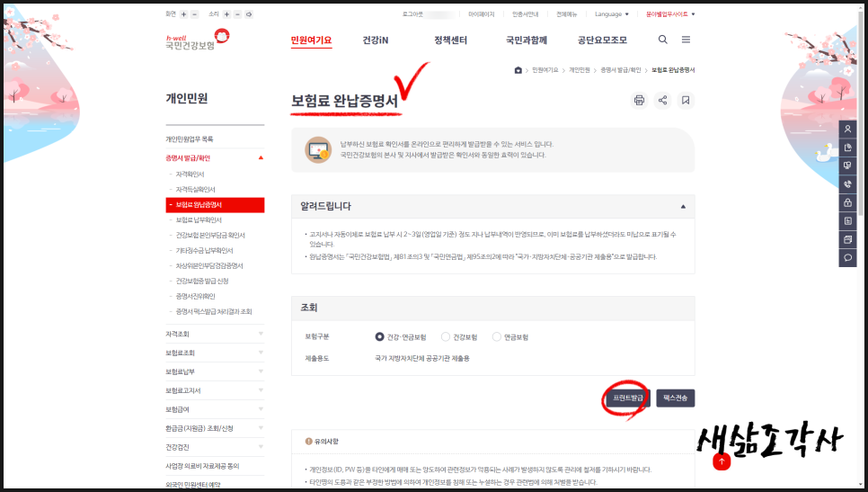Open 건강보험 본인부담금 확인서 in sidebar
868x492 pixels.
tap(210, 236)
